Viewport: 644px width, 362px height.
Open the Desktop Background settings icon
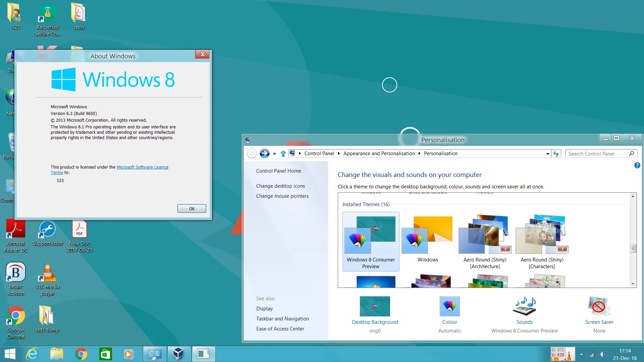(x=375, y=306)
